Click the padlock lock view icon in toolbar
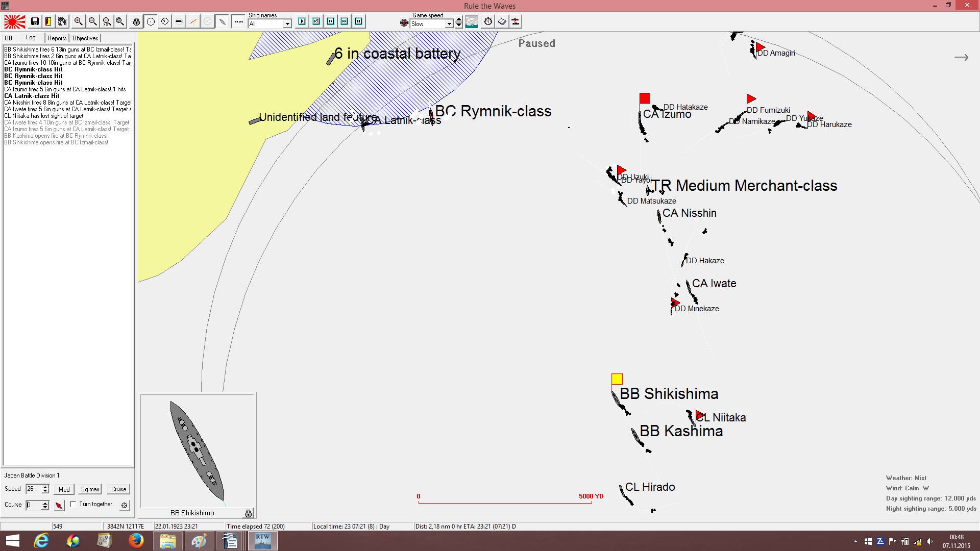The width and height of the screenshot is (980, 551). pos(136,21)
